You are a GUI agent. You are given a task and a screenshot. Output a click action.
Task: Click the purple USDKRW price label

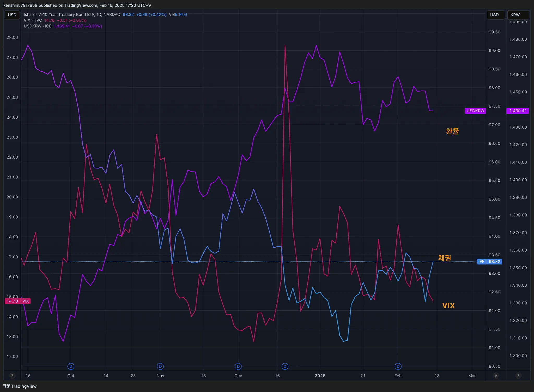475,111
